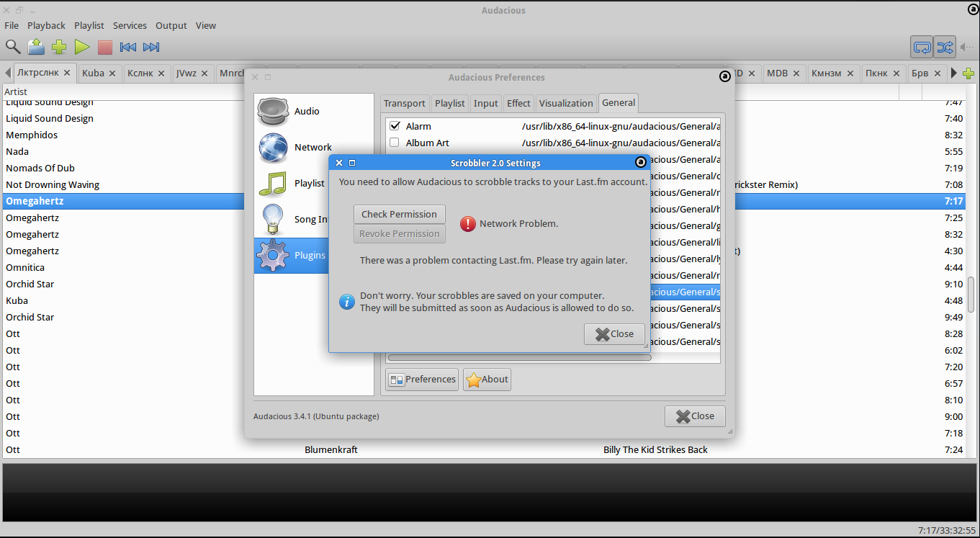Open the search tool magnifier icon

point(13,47)
